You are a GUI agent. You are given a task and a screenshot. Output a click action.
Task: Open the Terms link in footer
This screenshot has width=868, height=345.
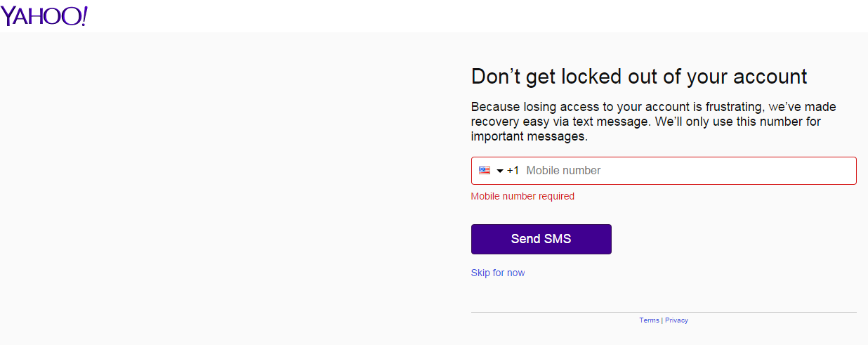tap(649, 320)
